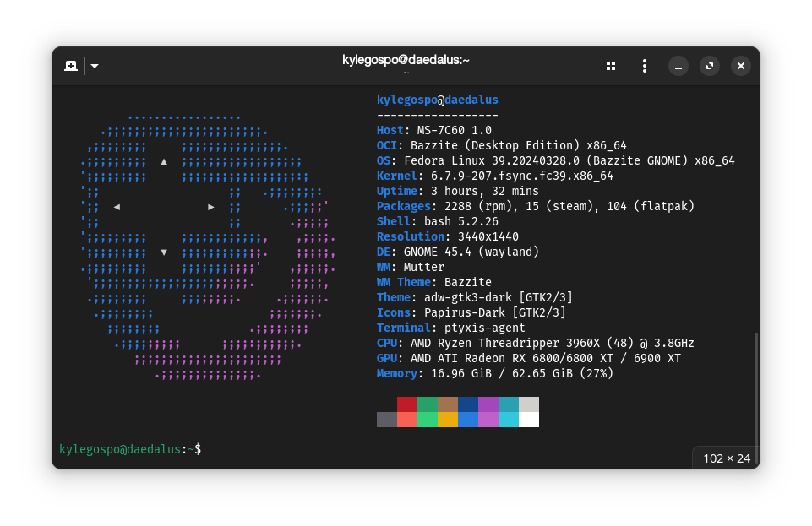
Task: Click the red color block
Action: 407,404
